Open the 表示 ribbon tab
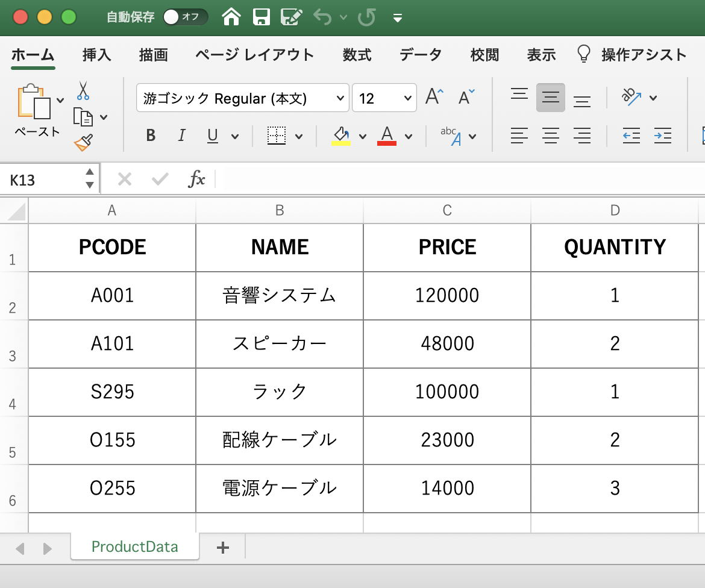Viewport: 705px width, 588px height. pos(541,55)
